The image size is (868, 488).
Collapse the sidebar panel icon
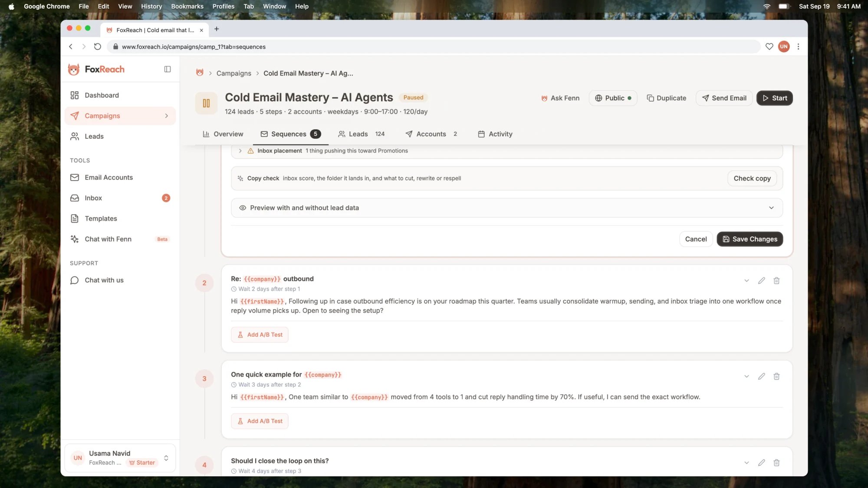point(168,69)
